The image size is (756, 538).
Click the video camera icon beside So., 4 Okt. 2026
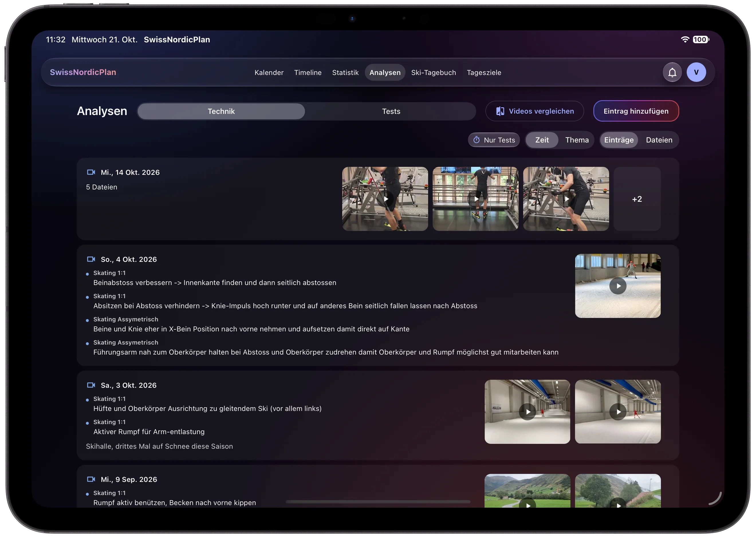pyautogui.click(x=91, y=259)
